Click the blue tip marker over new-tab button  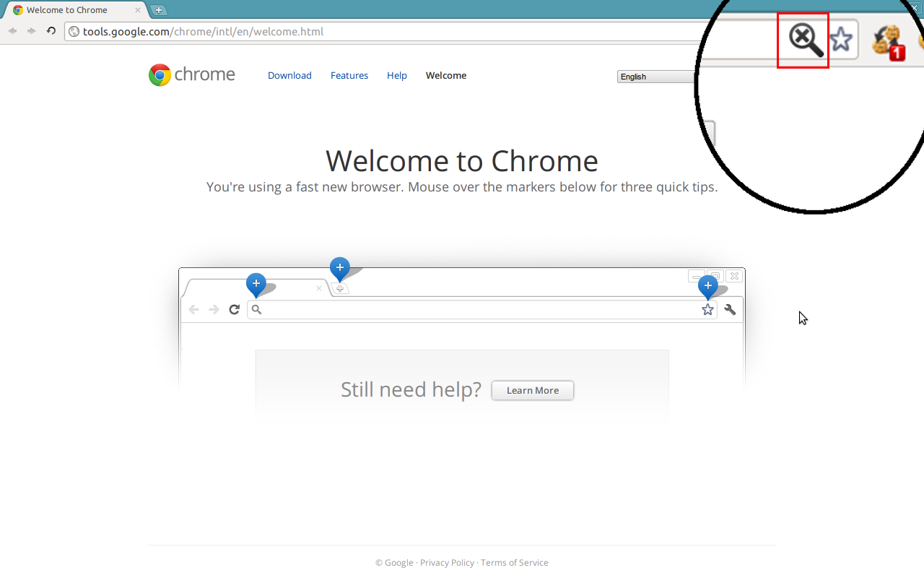point(340,268)
